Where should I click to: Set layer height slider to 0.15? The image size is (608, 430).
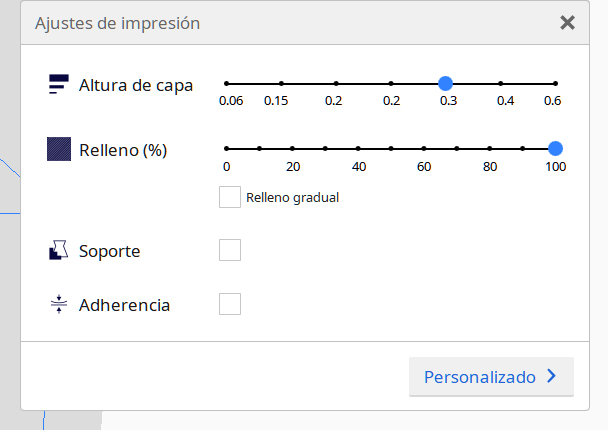click(281, 84)
